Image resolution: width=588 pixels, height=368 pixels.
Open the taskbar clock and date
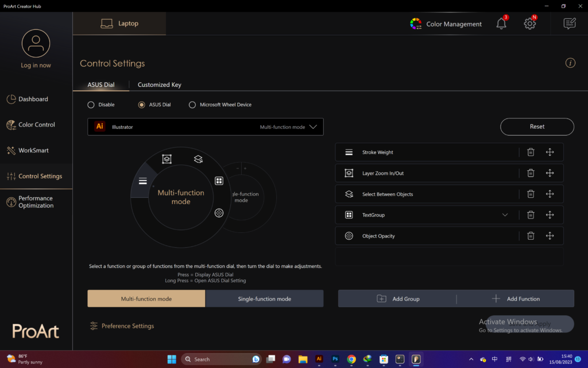[x=561, y=359]
